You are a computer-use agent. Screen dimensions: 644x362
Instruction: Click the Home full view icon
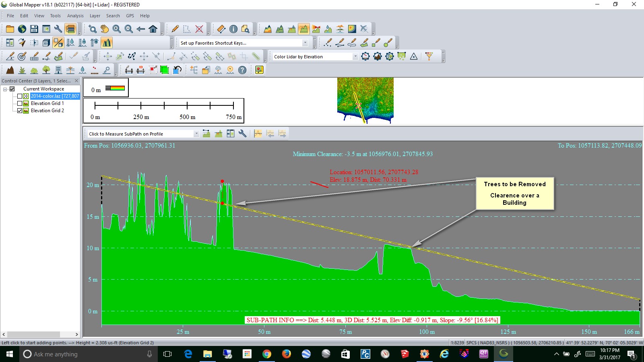pos(153,29)
